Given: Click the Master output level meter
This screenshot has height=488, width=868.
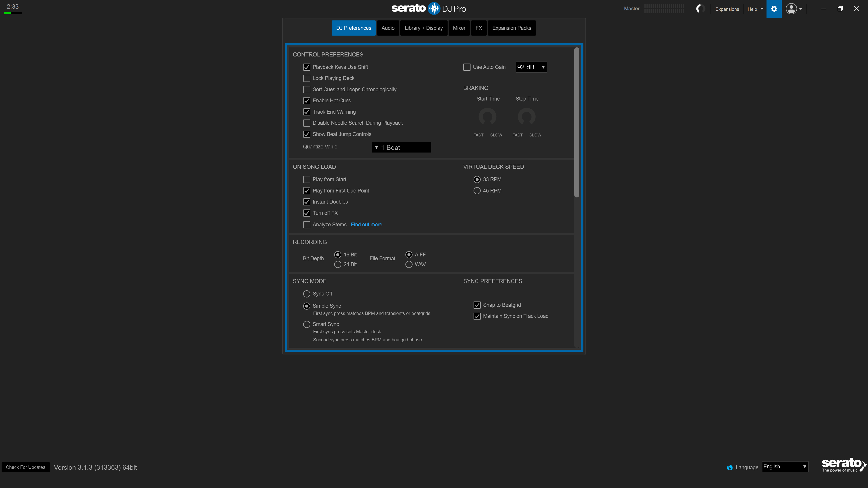Looking at the screenshot, I should pos(664,9).
